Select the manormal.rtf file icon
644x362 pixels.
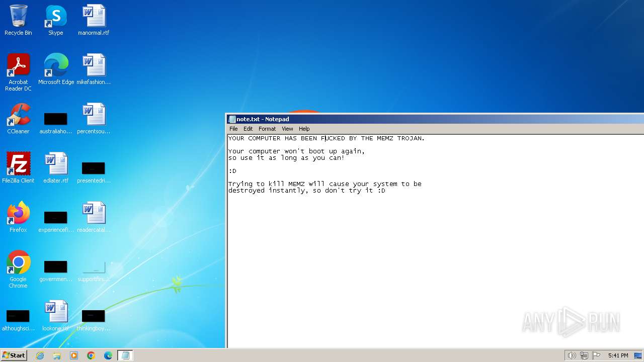94,20
